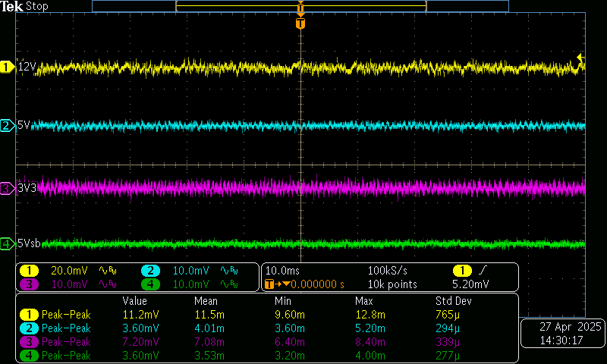607x364 pixels.
Task: Click channel 4 green ground marker
Action: pos(7,243)
